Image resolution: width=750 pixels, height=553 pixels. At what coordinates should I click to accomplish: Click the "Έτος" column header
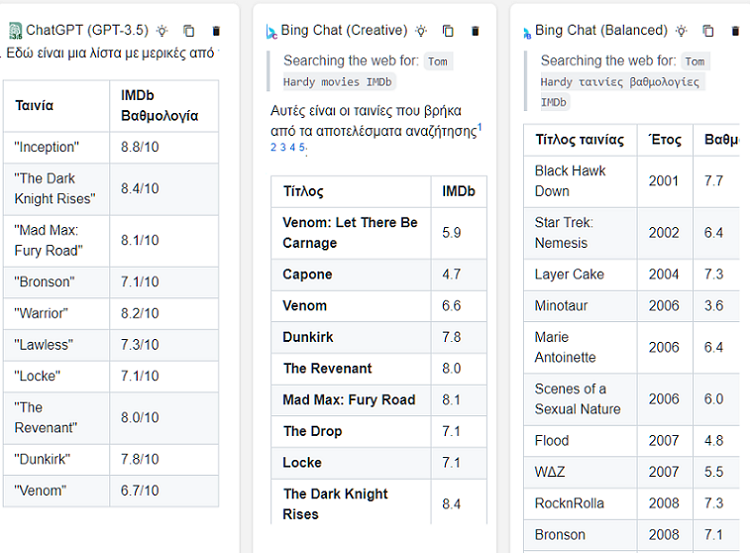point(665,140)
